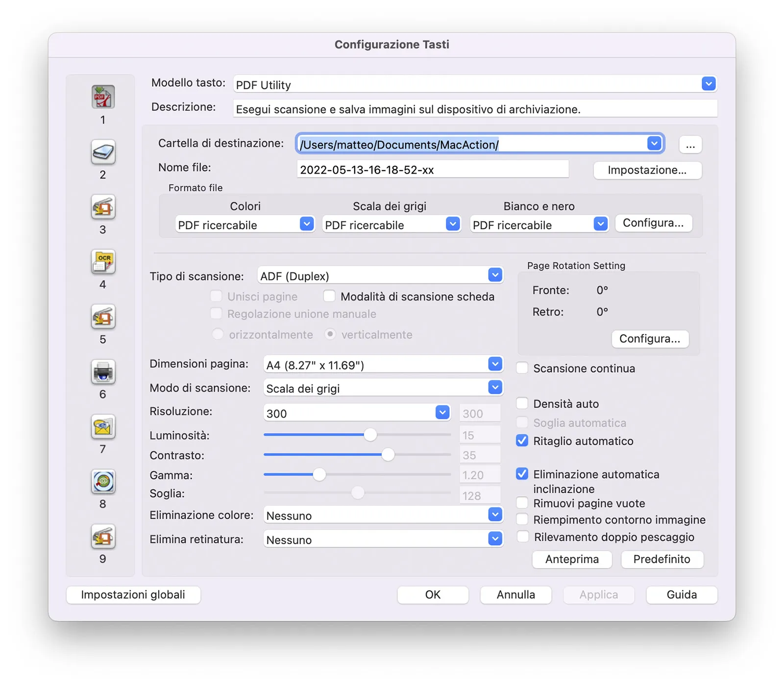Click into the Nome file field
The height and width of the screenshot is (685, 784).
click(433, 170)
